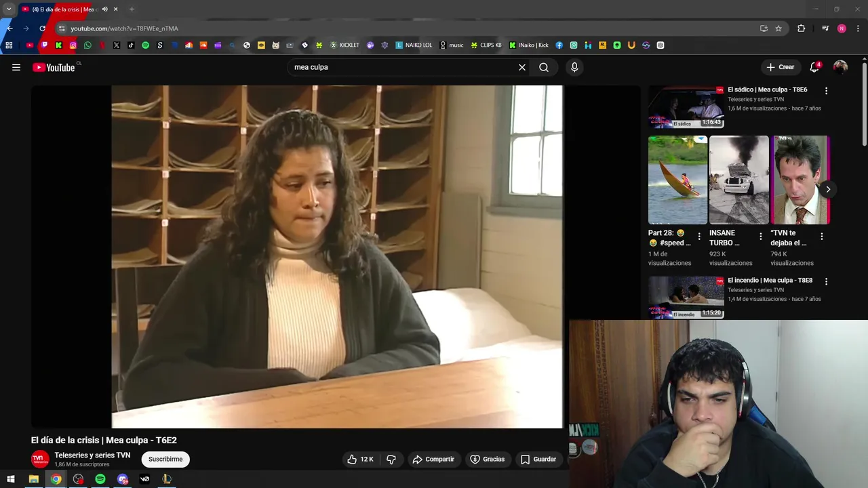The height and width of the screenshot is (488, 868).
Task: Open Chrome tab search dropdown
Action: click(9, 9)
